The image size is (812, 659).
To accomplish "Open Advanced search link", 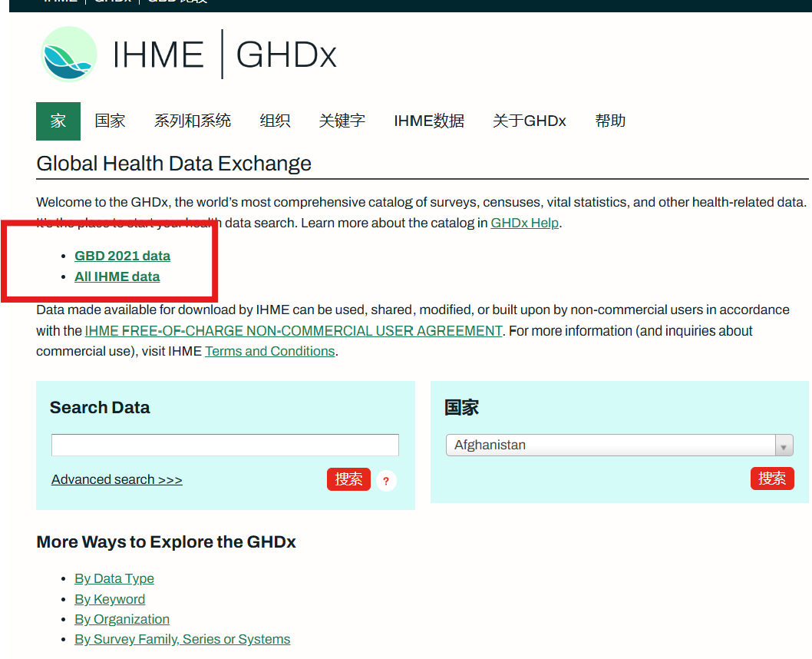I will tap(117, 480).
